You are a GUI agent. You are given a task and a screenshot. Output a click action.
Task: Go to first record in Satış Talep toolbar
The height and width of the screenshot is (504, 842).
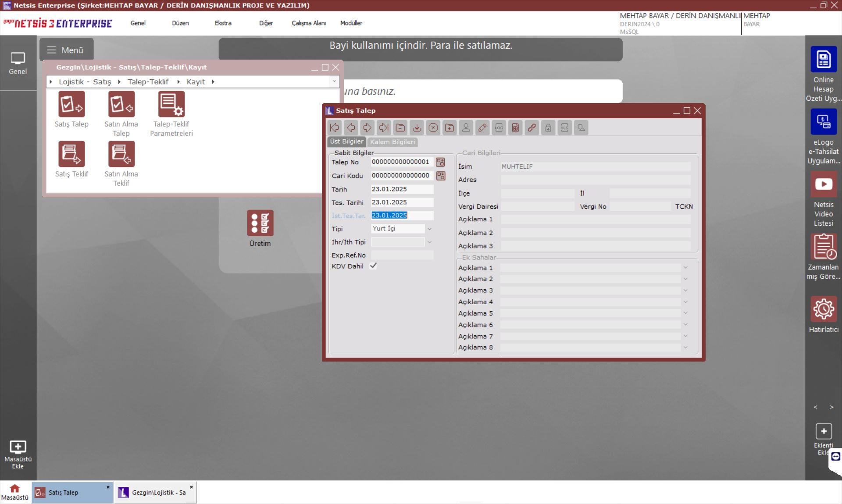coord(335,128)
